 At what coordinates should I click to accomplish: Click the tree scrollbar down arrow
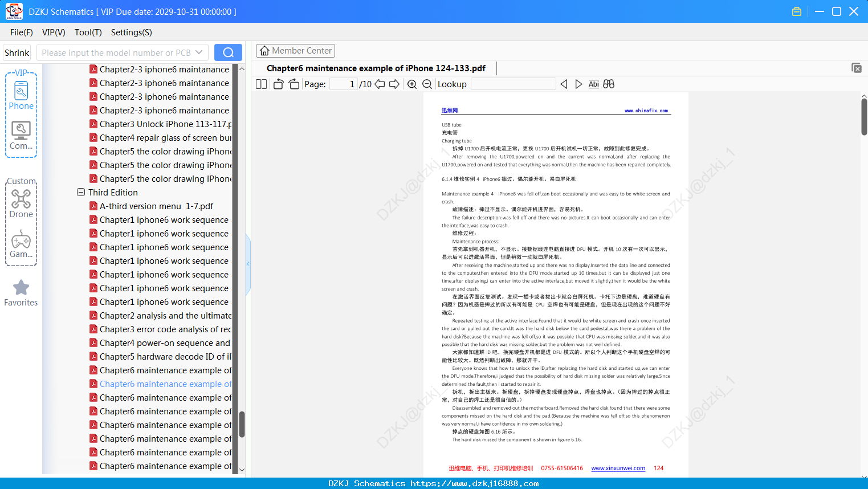(242, 470)
